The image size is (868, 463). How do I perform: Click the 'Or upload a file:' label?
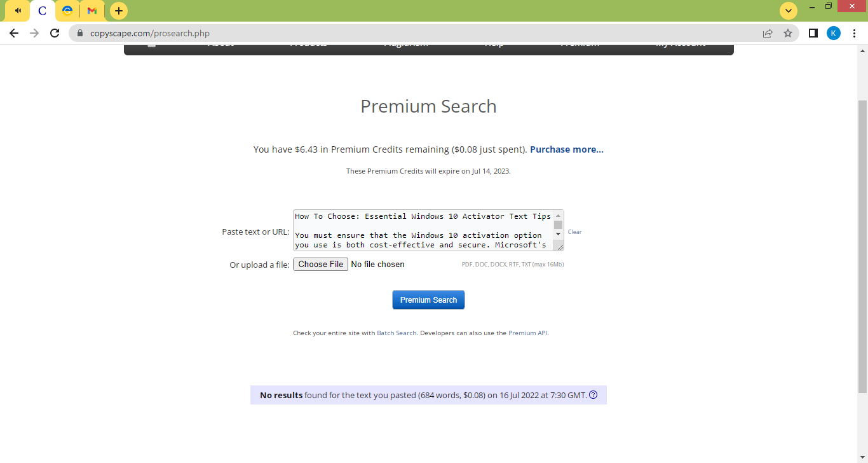point(259,265)
